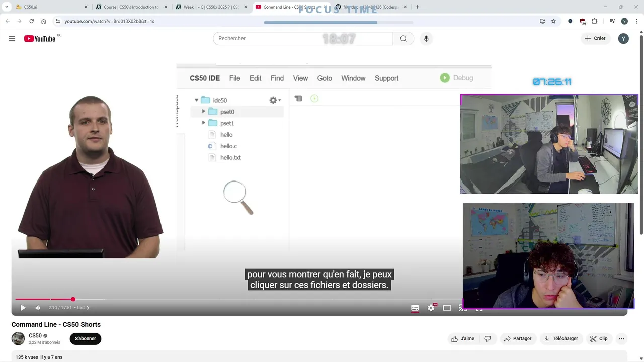Screen dimensions: 644x362
Task: Bookmark this page with the star
Action: [553, 21]
